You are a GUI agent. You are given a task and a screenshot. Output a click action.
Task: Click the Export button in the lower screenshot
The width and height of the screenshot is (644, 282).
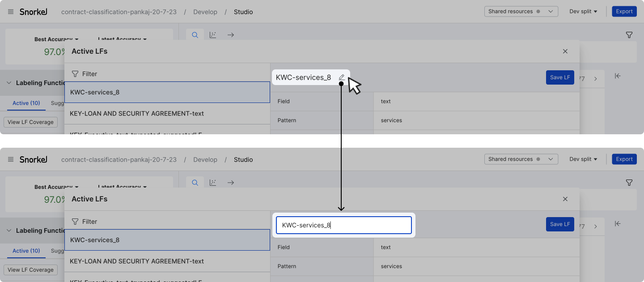tap(624, 159)
